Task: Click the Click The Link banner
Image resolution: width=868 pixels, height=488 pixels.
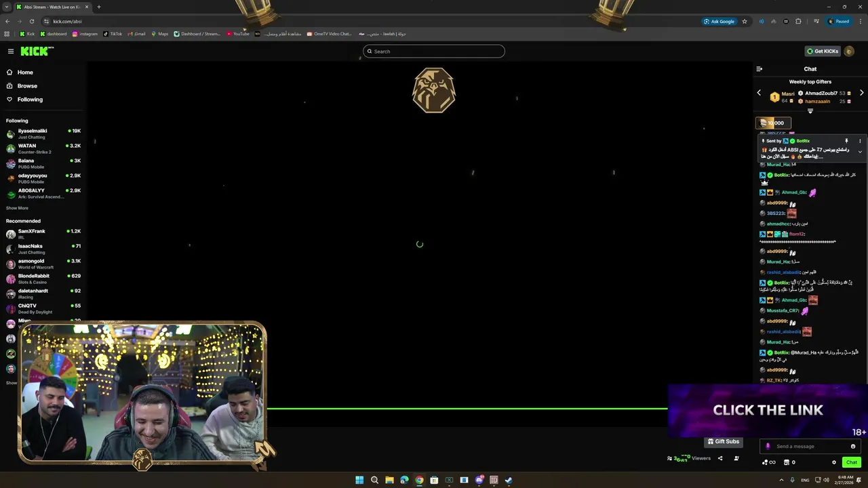Action: coord(768,411)
